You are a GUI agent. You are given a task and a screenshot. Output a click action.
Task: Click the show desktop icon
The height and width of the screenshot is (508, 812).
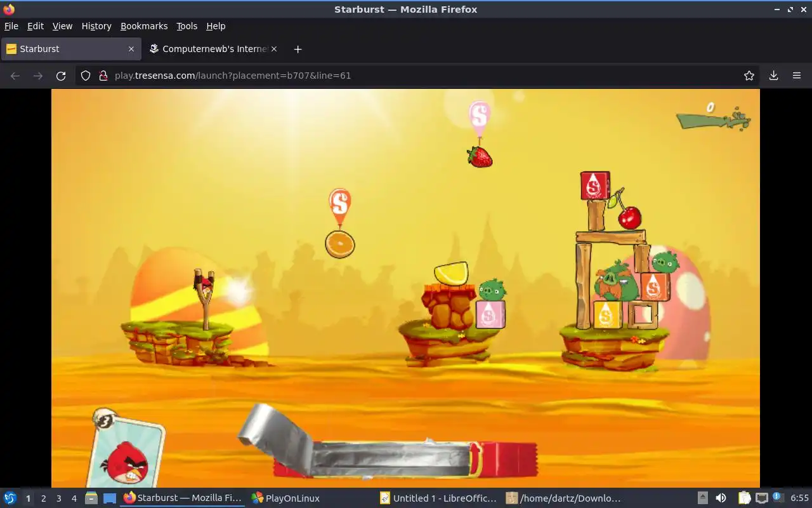tap(110, 498)
